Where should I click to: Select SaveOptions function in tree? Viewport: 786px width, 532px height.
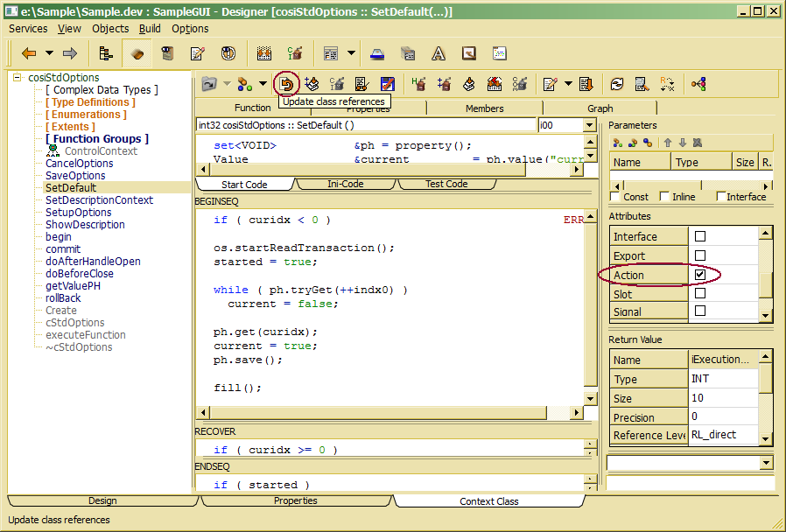75,176
